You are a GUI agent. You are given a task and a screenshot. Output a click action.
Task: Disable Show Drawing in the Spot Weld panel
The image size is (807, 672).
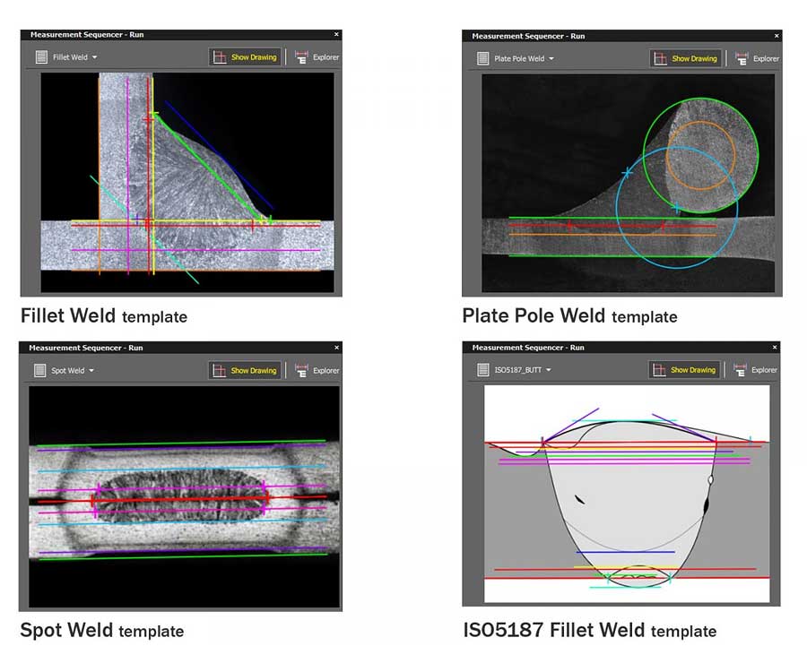click(244, 370)
